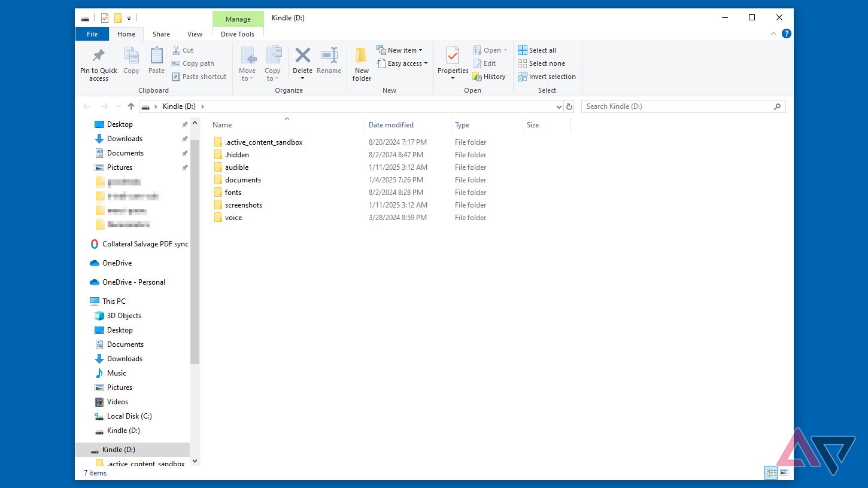Click the Refresh button

(569, 106)
